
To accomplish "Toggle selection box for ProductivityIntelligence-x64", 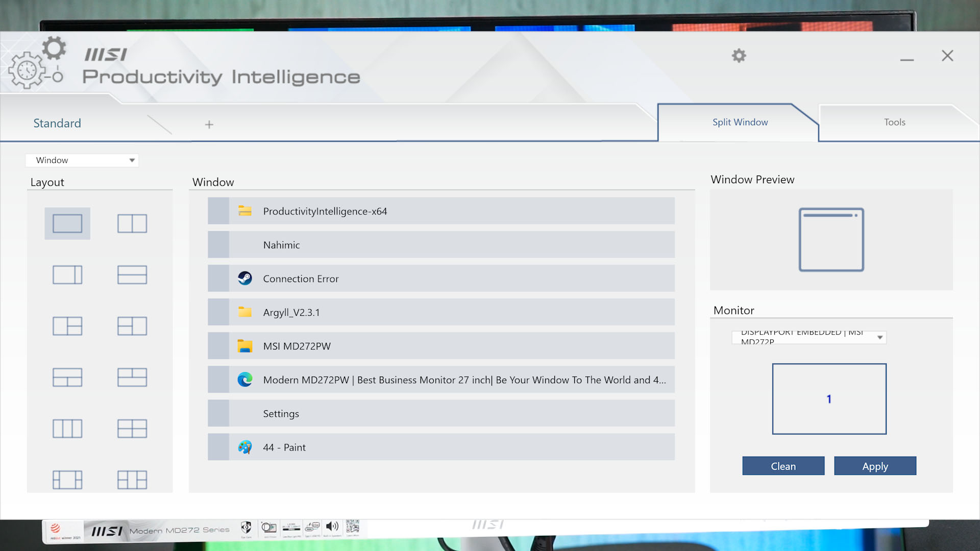I will tap(218, 211).
